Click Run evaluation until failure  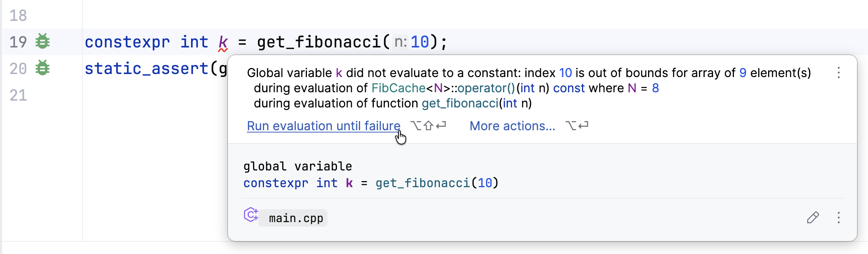pos(323,126)
